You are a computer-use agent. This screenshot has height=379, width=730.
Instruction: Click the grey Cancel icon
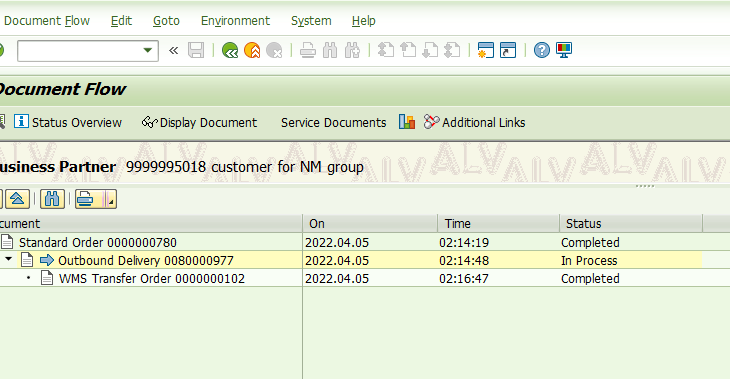[275, 50]
